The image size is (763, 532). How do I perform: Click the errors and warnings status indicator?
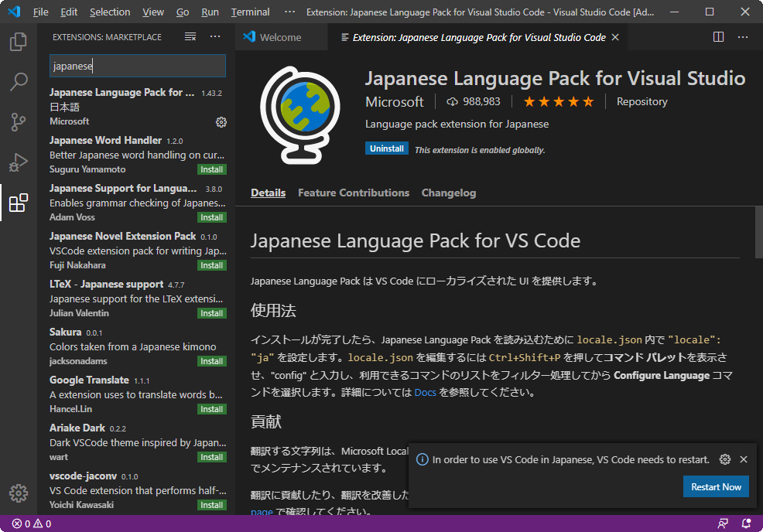tap(32, 523)
